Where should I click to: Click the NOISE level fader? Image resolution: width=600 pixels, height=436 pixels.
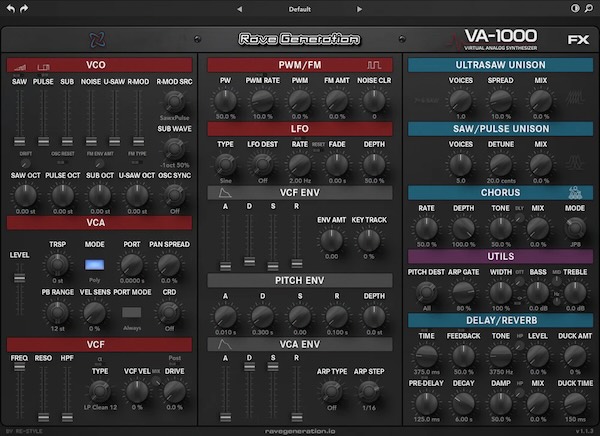tap(91, 141)
